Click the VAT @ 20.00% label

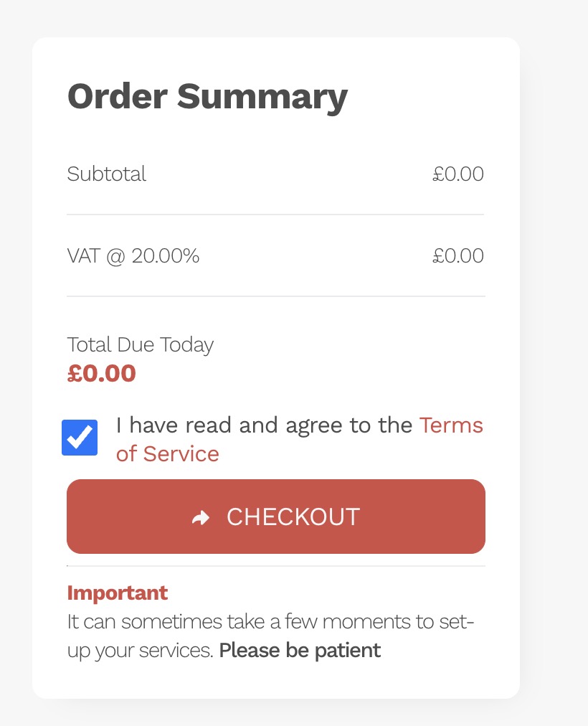point(133,255)
